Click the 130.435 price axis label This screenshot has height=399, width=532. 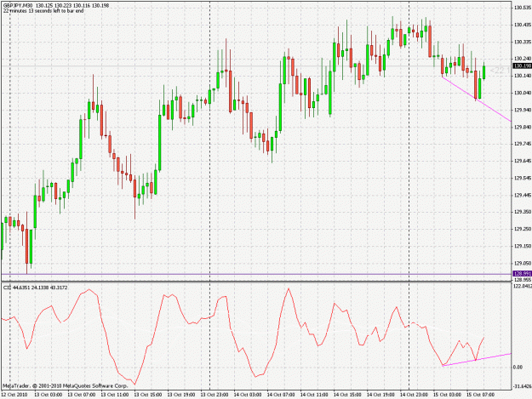[523, 25]
